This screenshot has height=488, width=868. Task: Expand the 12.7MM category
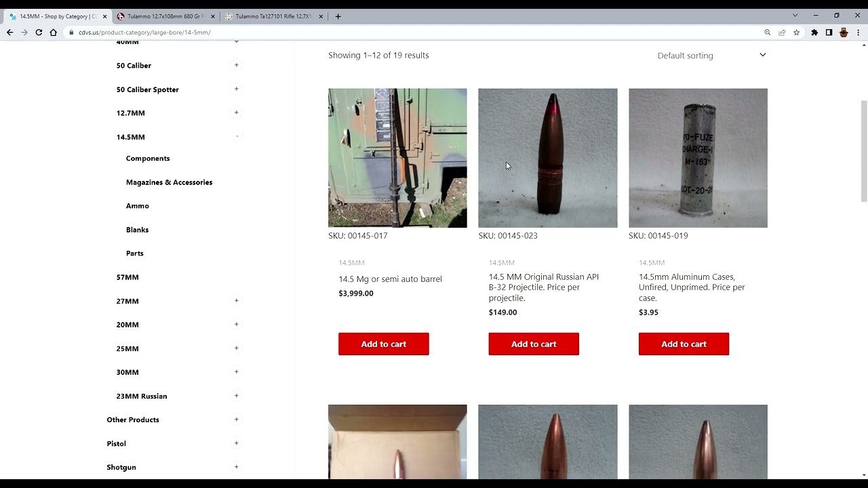pyautogui.click(x=237, y=113)
